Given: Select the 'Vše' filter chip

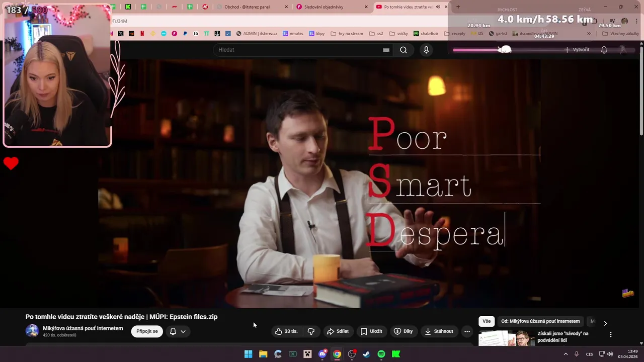Looking at the screenshot, I should 487,321.
